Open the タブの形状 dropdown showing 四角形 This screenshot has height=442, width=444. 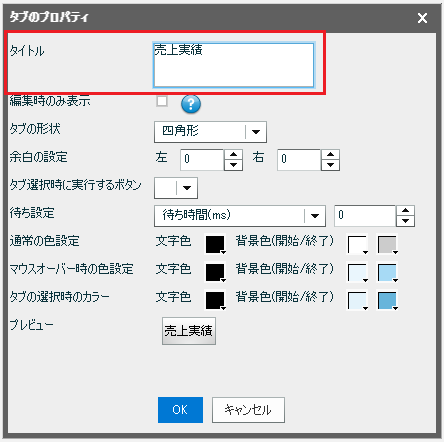coord(210,132)
